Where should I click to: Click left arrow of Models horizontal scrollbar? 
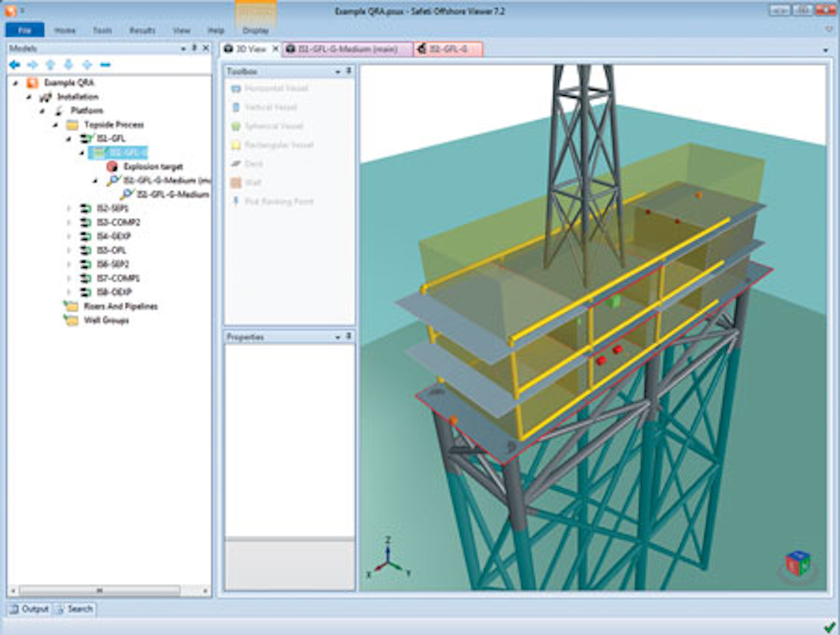tap(13, 591)
